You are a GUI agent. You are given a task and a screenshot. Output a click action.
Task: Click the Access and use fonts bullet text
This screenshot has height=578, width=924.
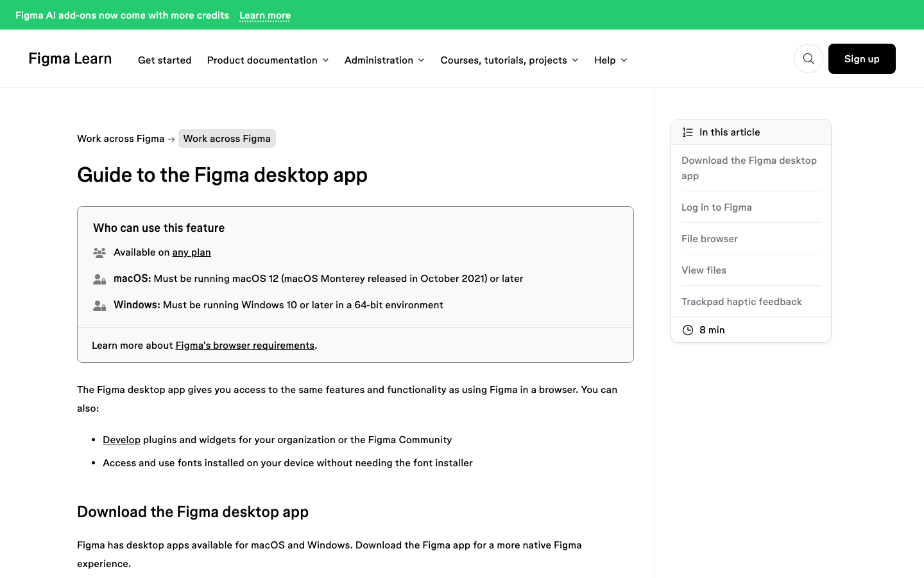tap(287, 463)
